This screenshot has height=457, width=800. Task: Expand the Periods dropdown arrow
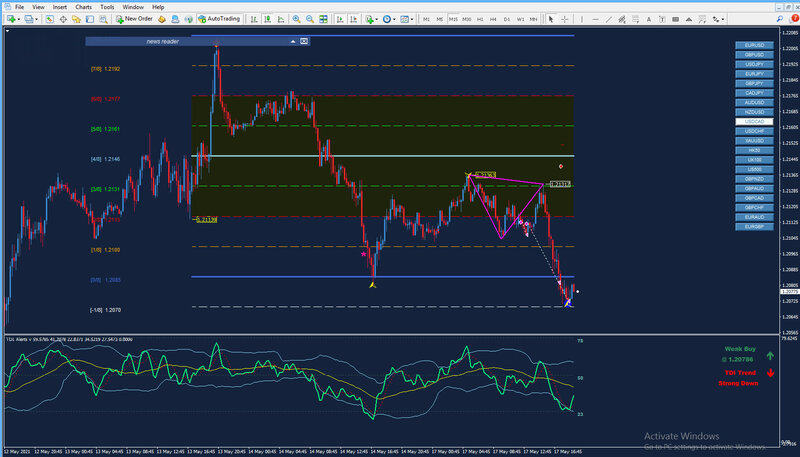point(393,19)
